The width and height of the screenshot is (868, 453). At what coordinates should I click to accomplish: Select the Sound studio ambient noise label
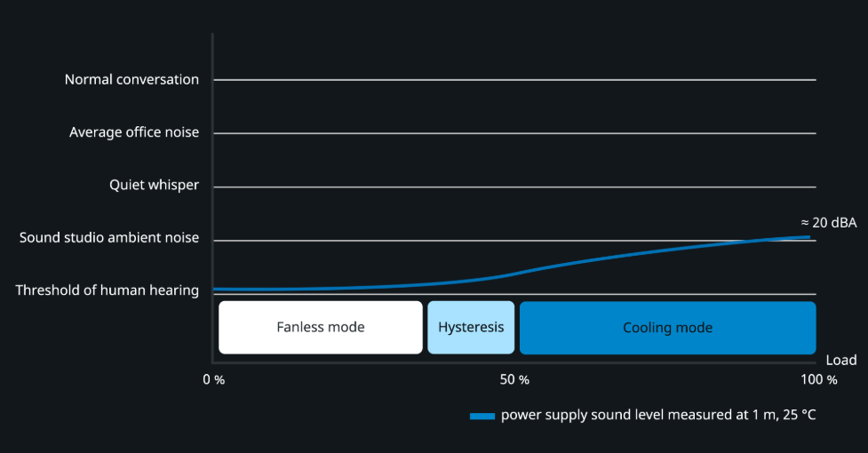109,238
